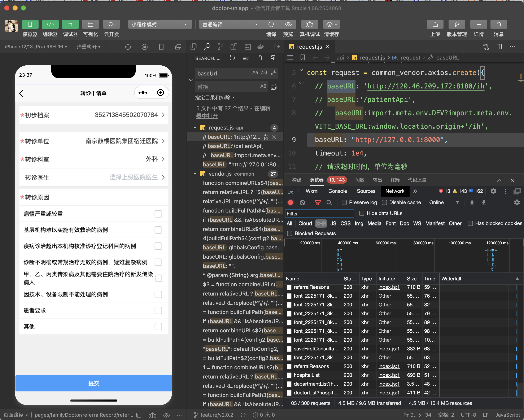Click the network Filter input field
Screen dimensions: 524x420
coord(319,214)
